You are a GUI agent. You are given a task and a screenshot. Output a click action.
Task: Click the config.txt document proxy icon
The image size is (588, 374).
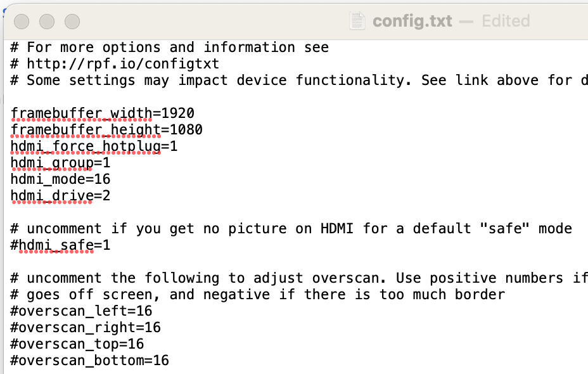(356, 21)
